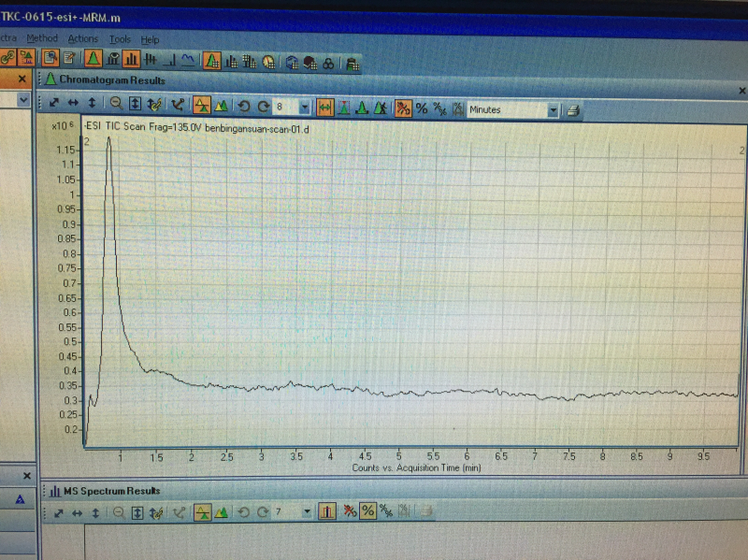Click the chain link icon in main toolbar
The height and width of the screenshot is (560, 748).
coord(7,58)
